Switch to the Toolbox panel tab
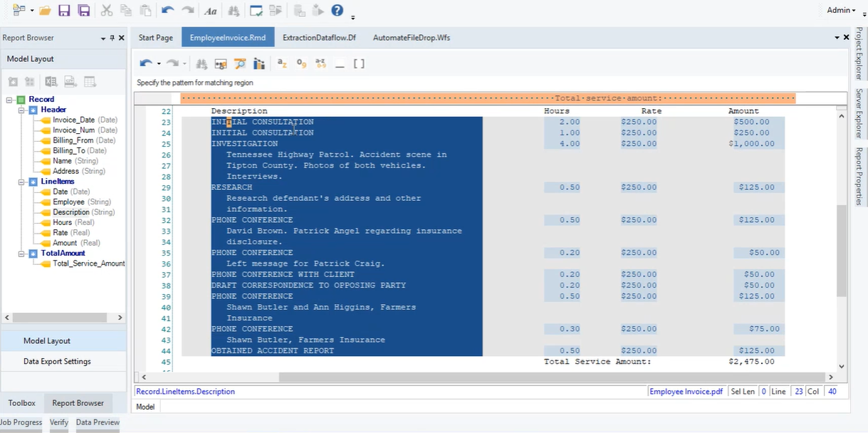868x433 pixels. 21,403
